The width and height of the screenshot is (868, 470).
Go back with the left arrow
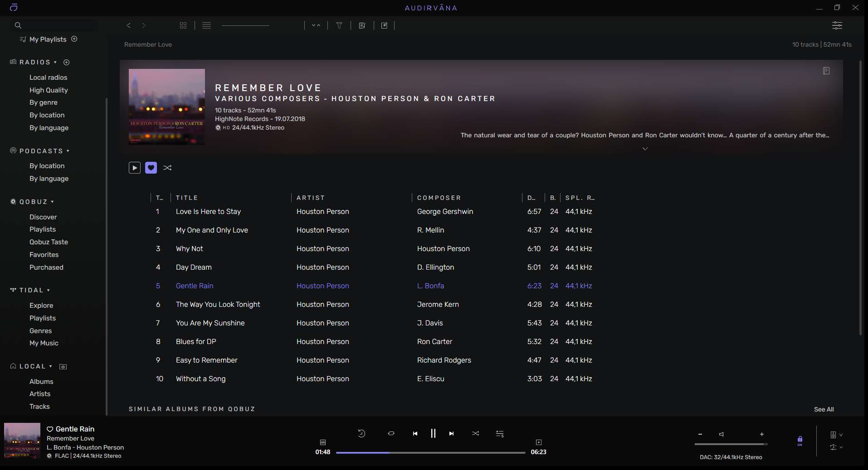[x=129, y=25]
